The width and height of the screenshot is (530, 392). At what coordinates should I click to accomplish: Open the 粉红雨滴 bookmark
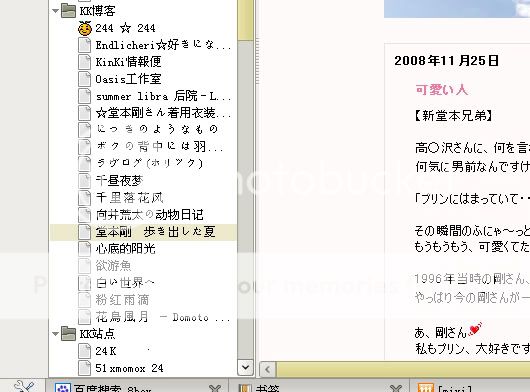(x=122, y=300)
